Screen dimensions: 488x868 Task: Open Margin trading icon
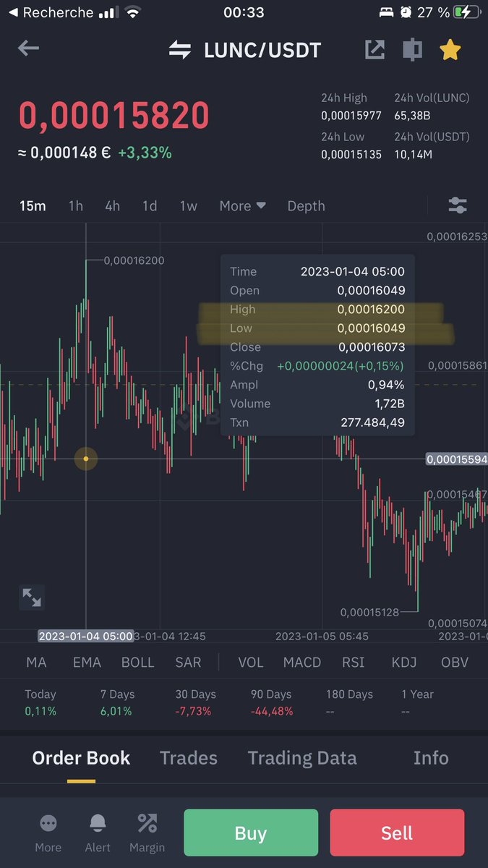coord(147,833)
